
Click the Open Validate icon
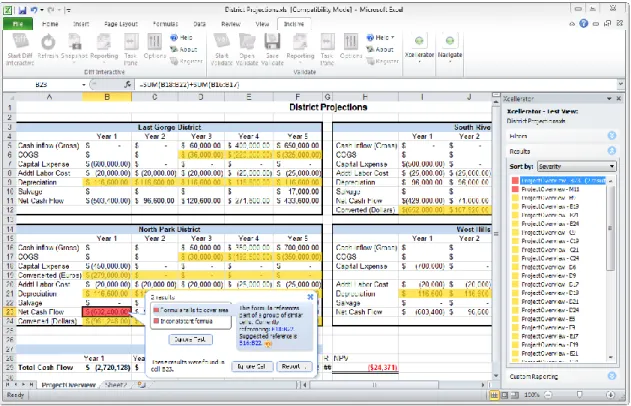click(x=247, y=42)
